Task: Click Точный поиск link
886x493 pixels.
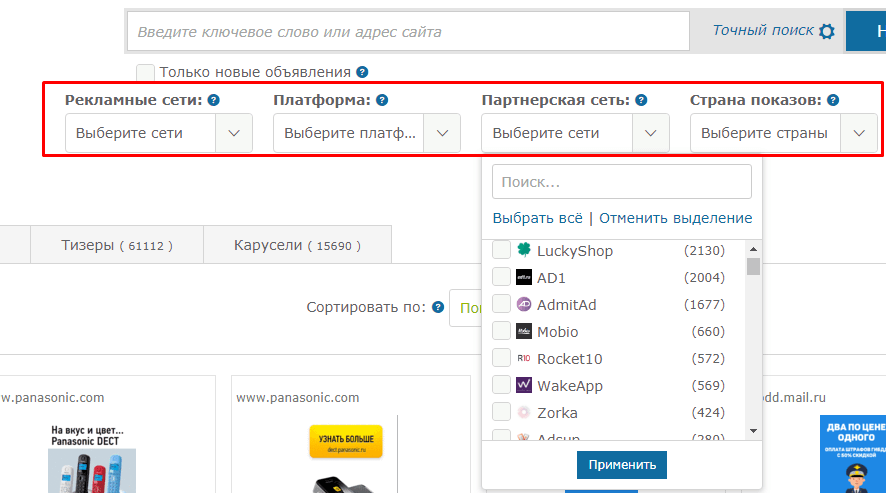Action: (763, 31)
